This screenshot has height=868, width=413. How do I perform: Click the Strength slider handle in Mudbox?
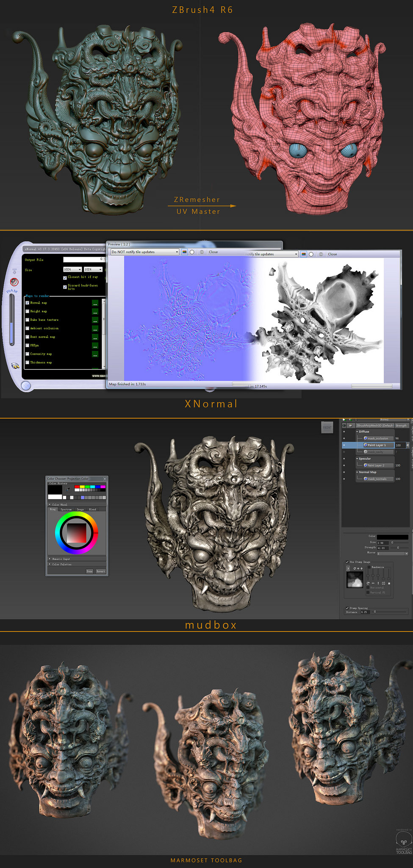pos(398,548)
